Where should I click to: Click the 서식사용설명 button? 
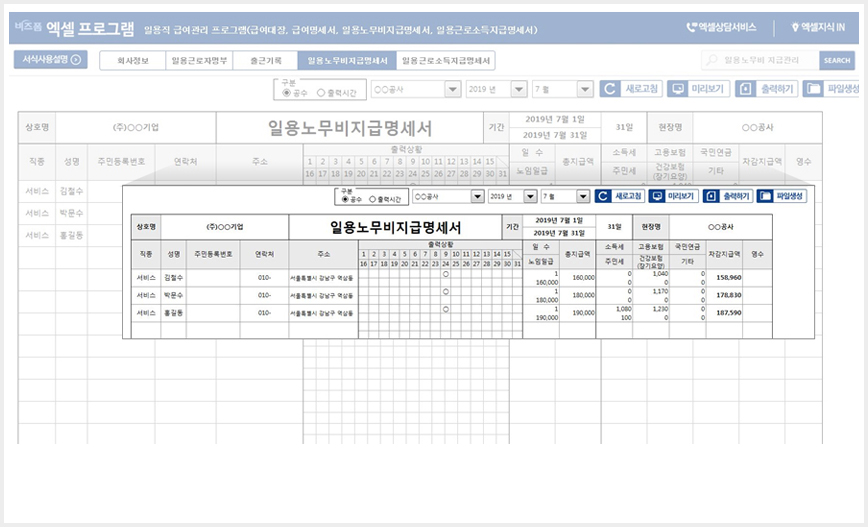[x=50, y=60]
